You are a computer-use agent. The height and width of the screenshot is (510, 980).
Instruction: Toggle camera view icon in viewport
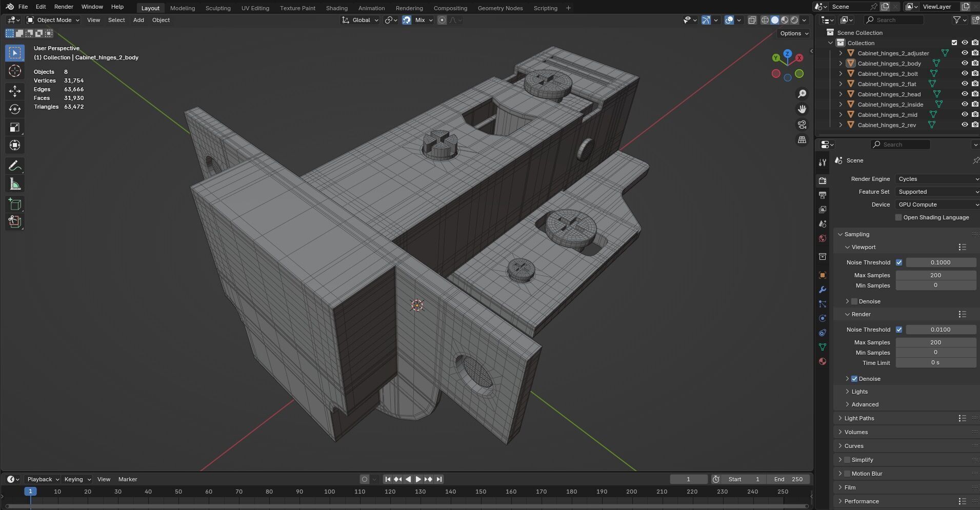click(802, 125)
